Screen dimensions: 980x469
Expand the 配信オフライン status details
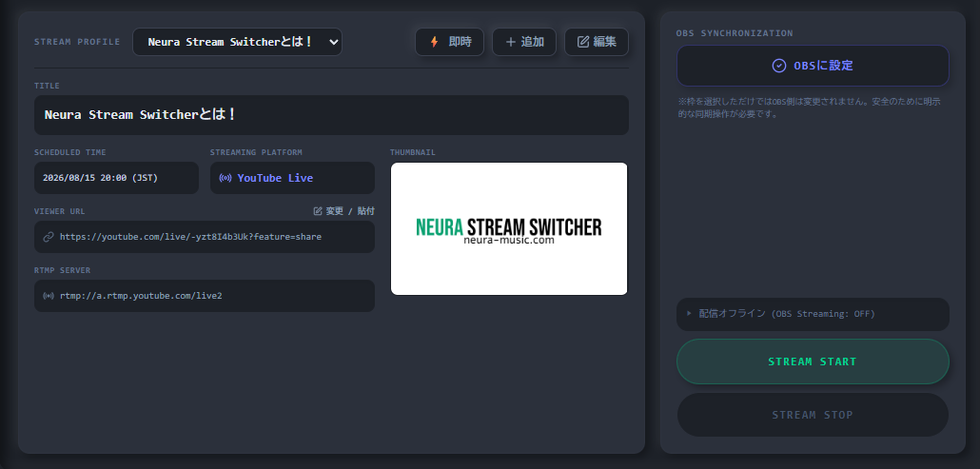813,314
